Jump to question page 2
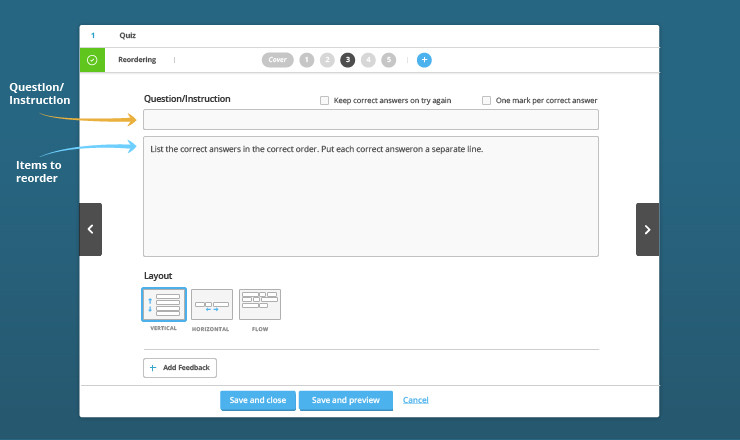This screenshot has height=440, width=740. click(x=327, y=60)
